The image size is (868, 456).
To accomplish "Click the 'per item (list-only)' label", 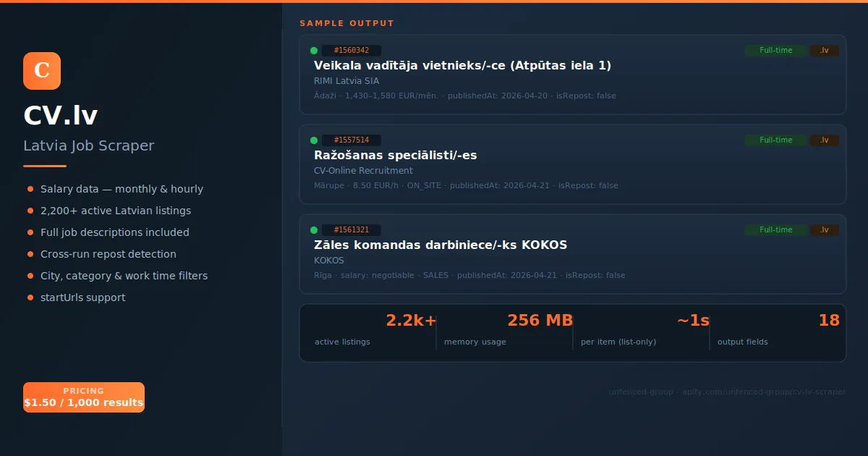I will tap(618, 342).
